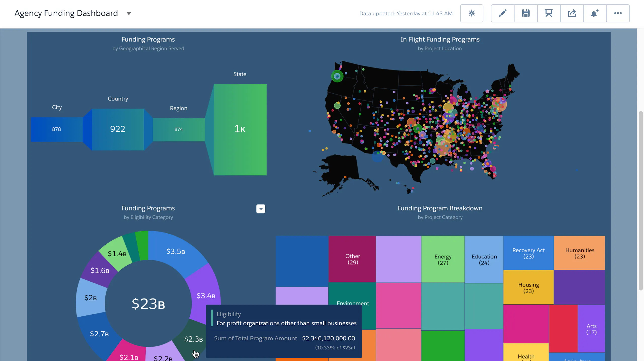The width and height of the screenshot is (644, 361).
Task: Open Eligibility Category chart dropdown arrow
Action: (x=261, y=209)
